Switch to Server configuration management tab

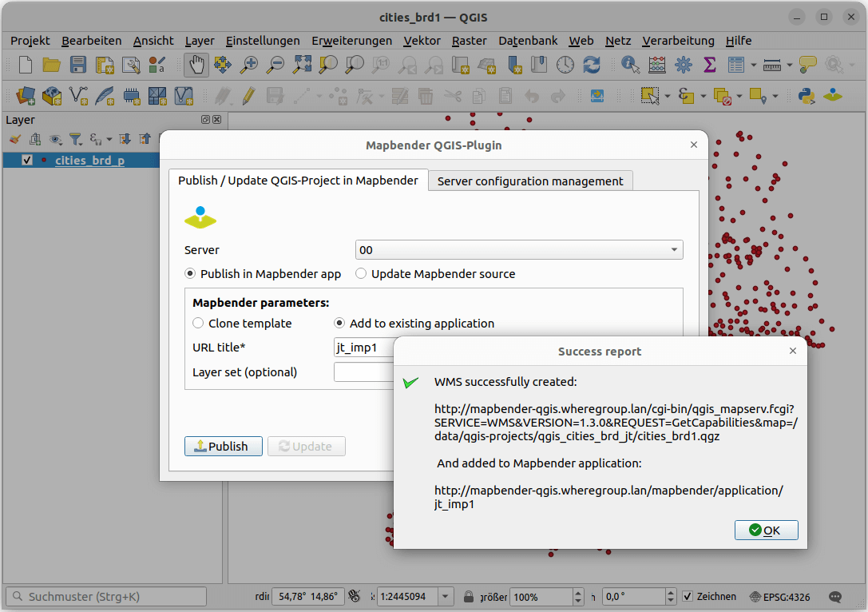point(530,181)
